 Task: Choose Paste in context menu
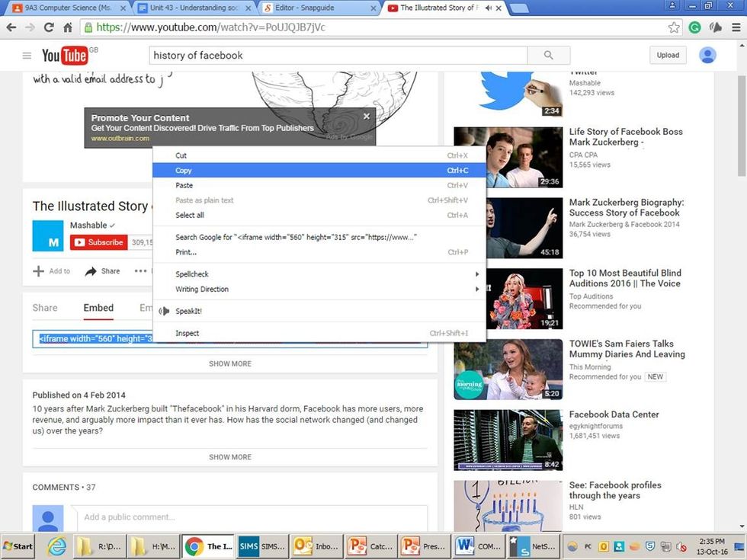pyautogui.click(x=319, y=185)
